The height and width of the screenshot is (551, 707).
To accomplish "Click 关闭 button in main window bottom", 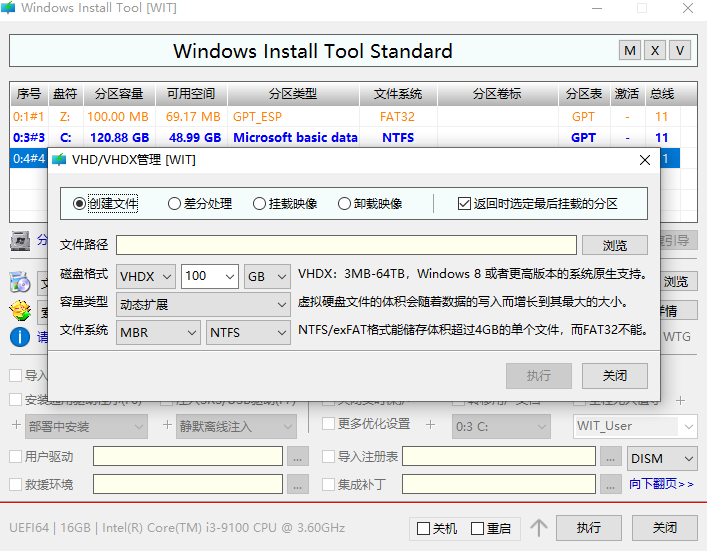I will point(665,528).
